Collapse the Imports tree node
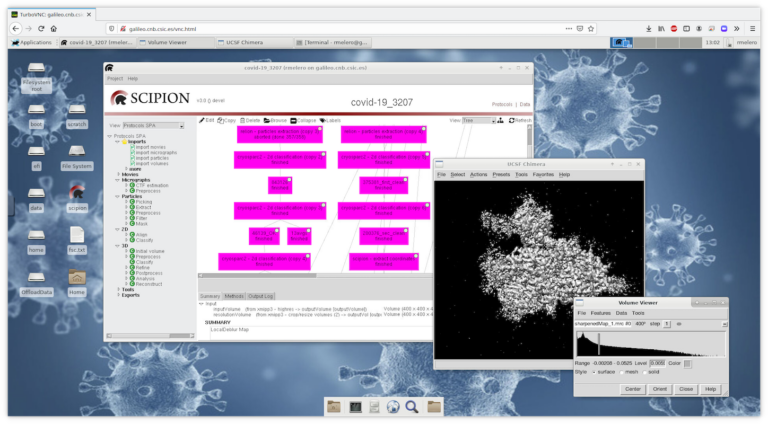Screen dimensions: 768x424 click(118, 141)
